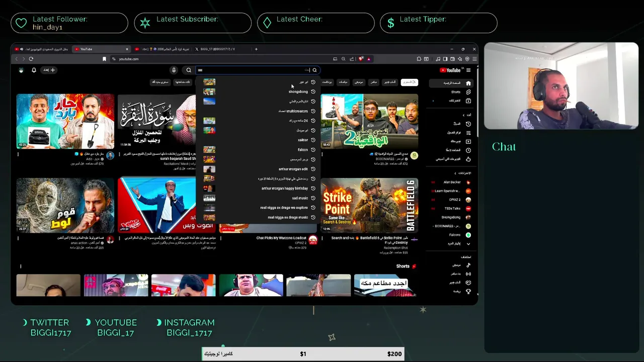Screen dimensions: 644x362
Task: Open browser extensions puzzle icon
Action: click(419, 59)
